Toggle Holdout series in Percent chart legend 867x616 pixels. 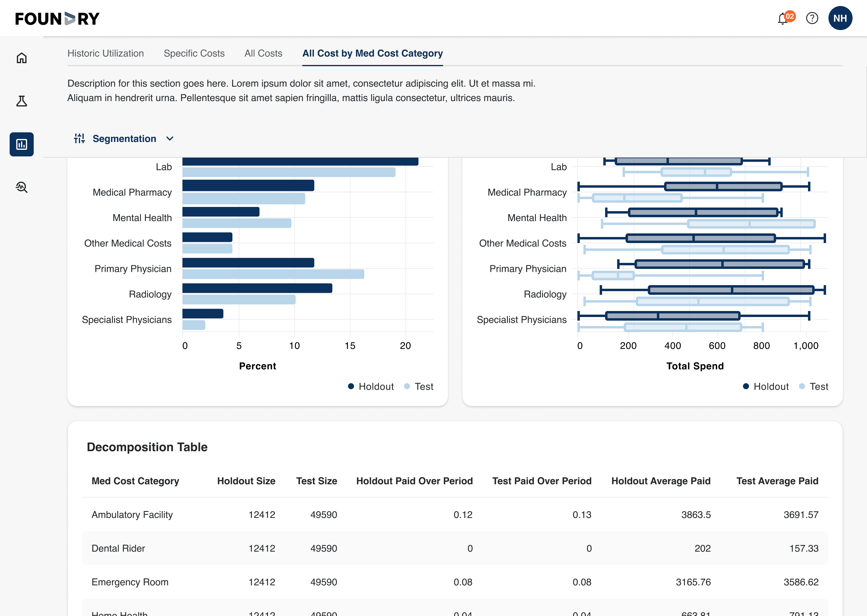tap(371, 387)
